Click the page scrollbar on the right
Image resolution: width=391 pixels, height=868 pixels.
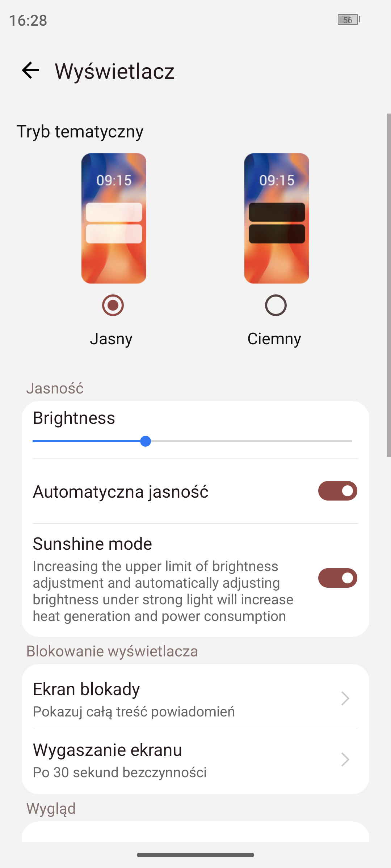pyautogui.click(x=388, y=285)
